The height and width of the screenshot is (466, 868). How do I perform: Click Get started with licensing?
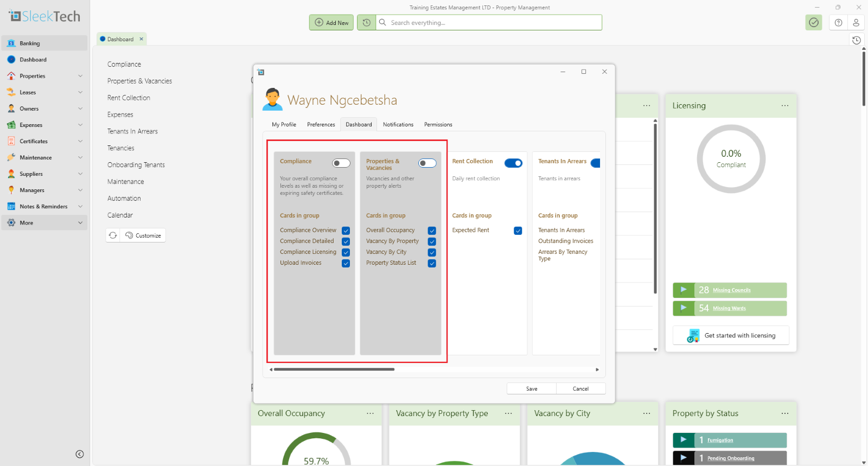point(731,336)
